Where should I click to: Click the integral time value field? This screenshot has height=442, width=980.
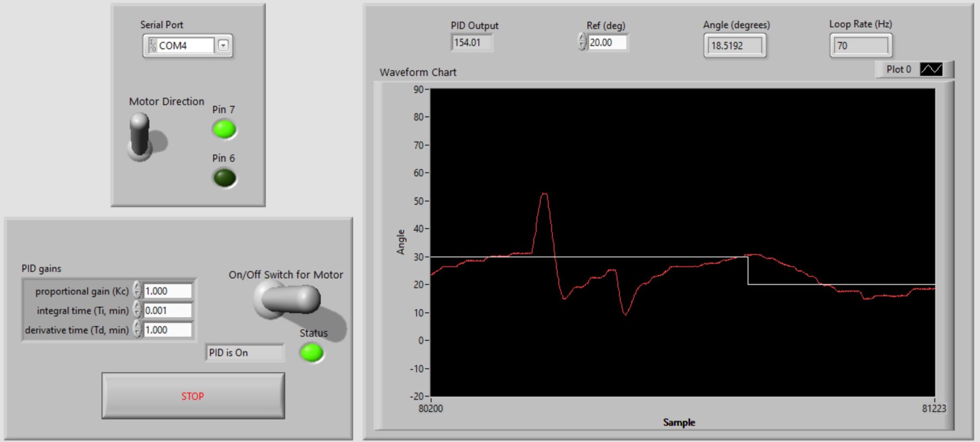[x=167, y=311]
